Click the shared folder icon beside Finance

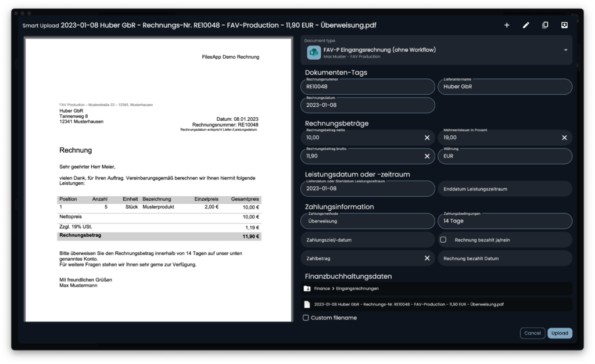click(307, 289)
